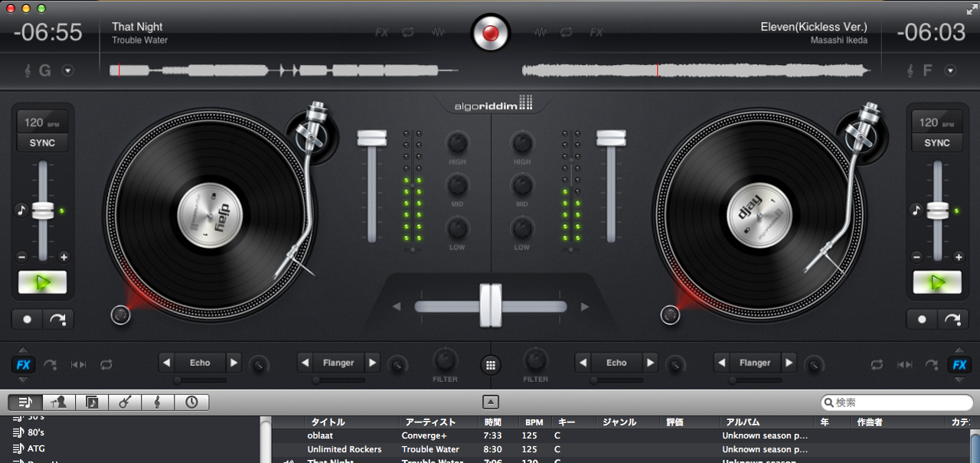Click the left deck jump-to-cue arrow button

tap(58, 319)
